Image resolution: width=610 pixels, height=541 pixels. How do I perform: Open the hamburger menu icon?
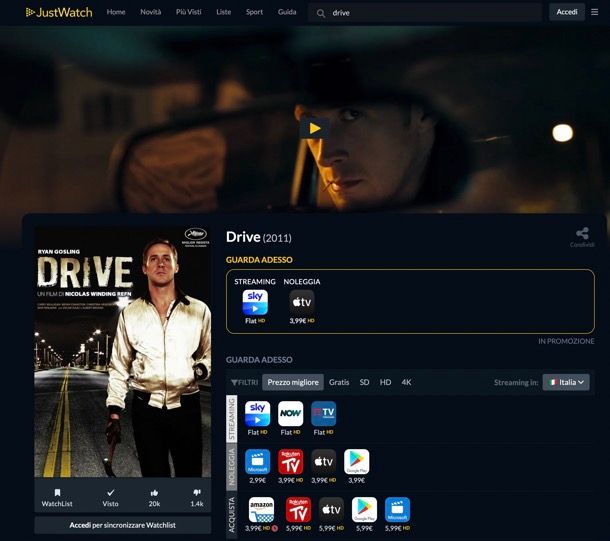point(594,12)
